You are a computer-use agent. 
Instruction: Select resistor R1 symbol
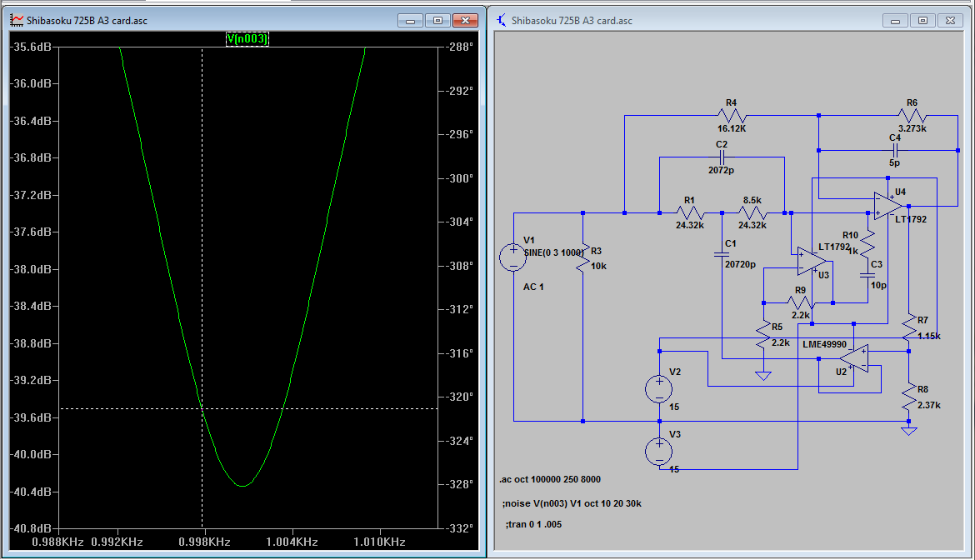pyautogui.click(x=690, y=213)
